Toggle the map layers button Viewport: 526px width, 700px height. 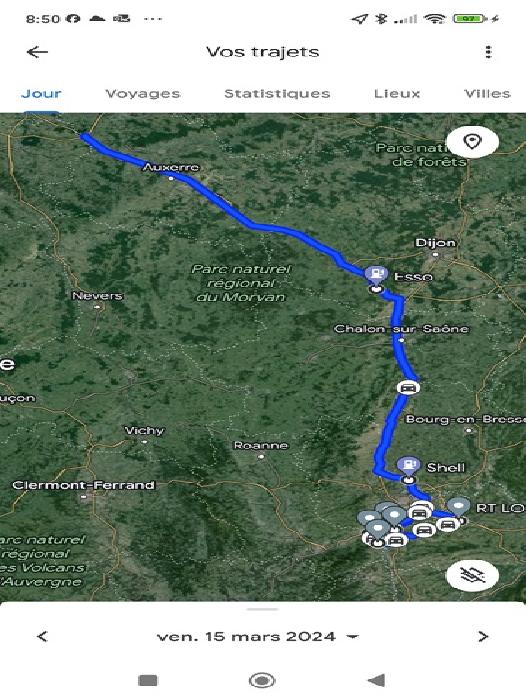tap(472, 575)
